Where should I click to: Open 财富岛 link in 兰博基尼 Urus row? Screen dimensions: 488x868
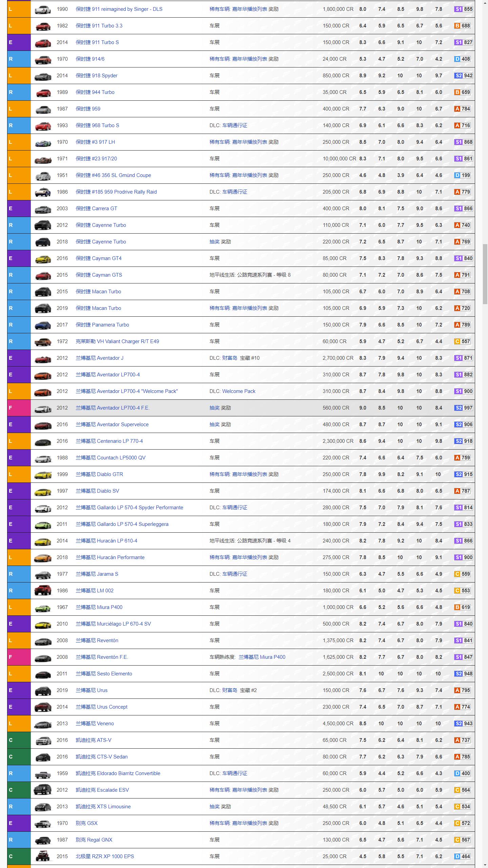coord(229,690)
